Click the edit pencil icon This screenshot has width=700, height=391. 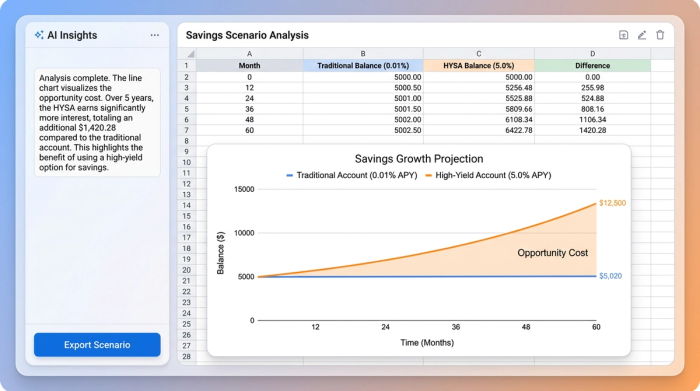(x=642, y=35)
